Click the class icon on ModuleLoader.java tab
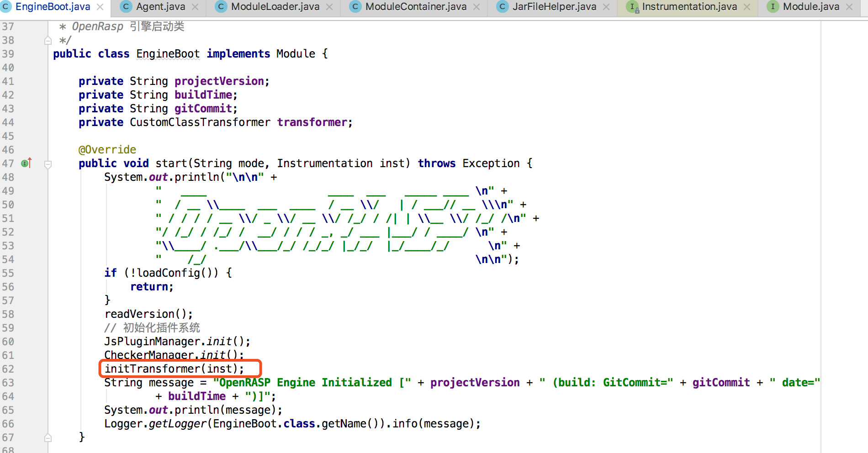 221,7
